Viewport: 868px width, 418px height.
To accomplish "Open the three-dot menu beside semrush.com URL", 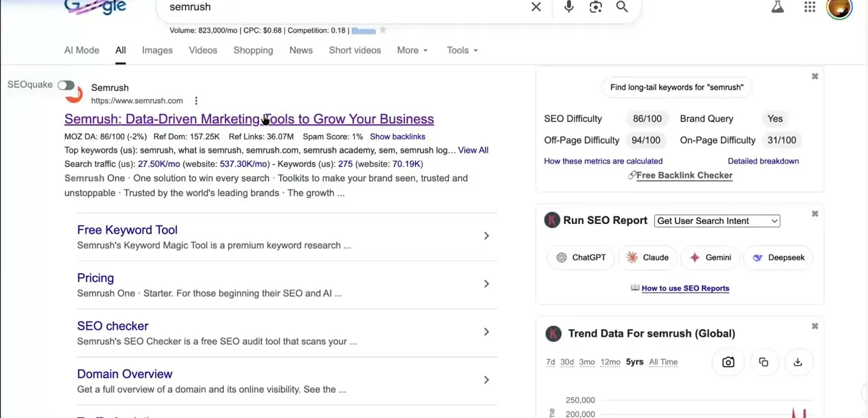I will [x=196, y=101].
